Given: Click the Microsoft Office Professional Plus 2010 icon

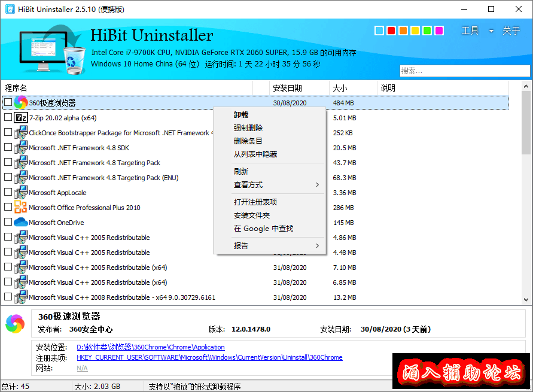Looking at the screenshot, I should click(x=21, y=208).
